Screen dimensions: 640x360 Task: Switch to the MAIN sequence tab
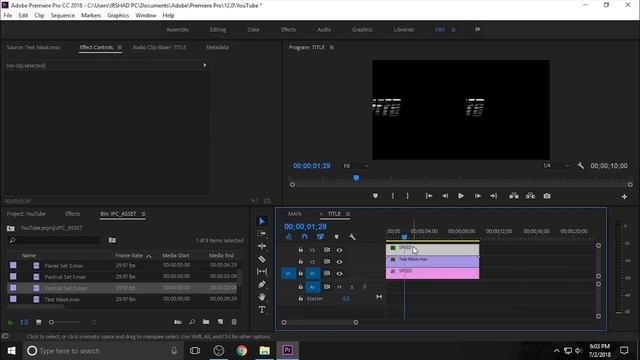(295, 214)
